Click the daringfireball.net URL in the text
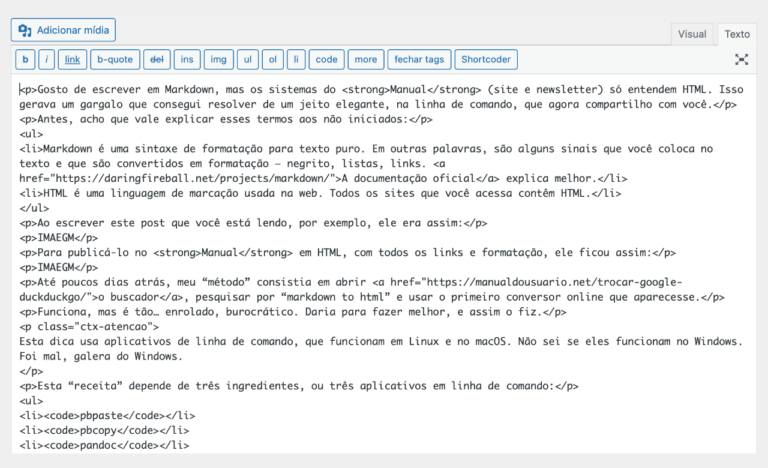 (x=192, y=178)
